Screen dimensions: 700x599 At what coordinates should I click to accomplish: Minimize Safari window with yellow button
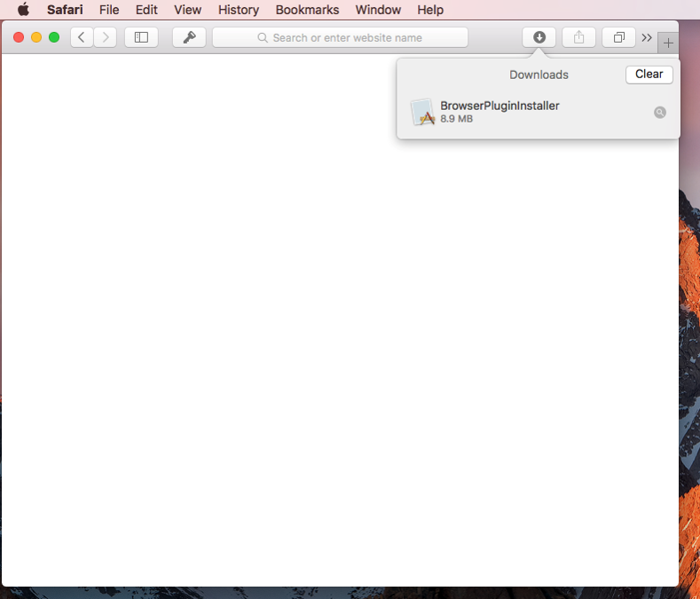pos(36,37)
